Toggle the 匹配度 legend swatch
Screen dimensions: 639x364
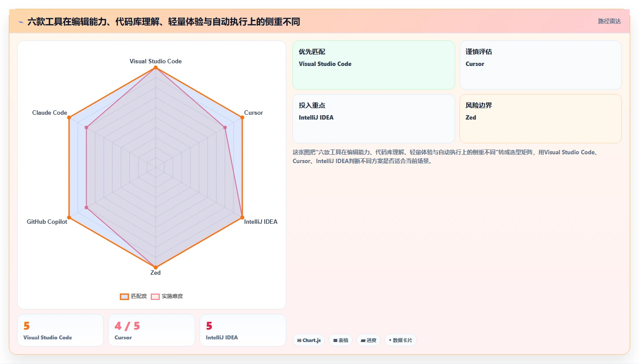click(124, 296)
